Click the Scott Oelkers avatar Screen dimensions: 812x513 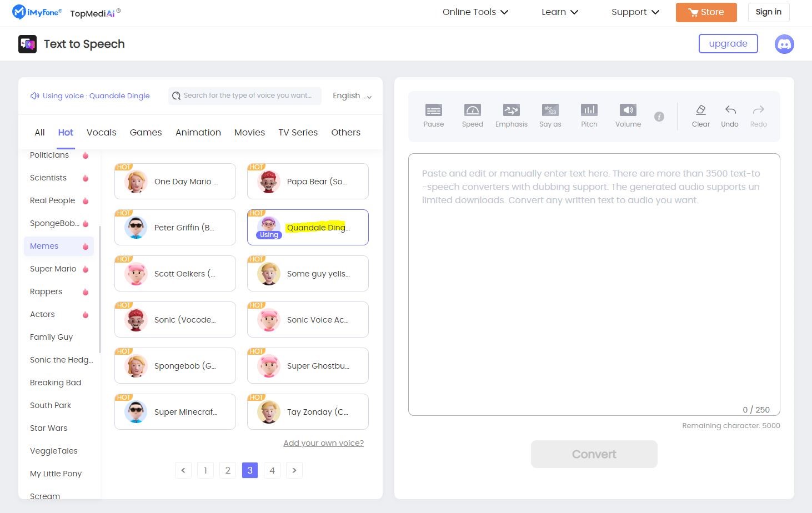(136, 274)
